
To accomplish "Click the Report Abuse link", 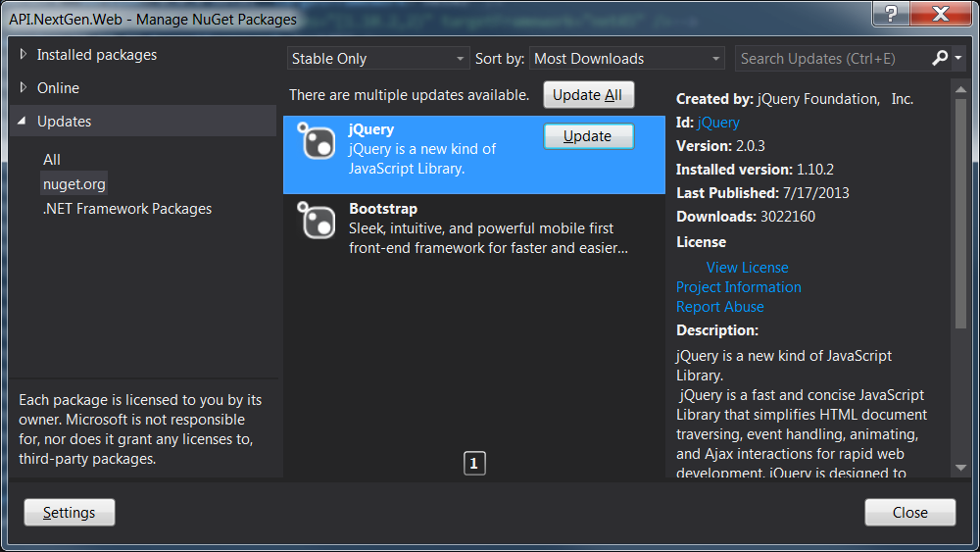I will click(719, 307).
